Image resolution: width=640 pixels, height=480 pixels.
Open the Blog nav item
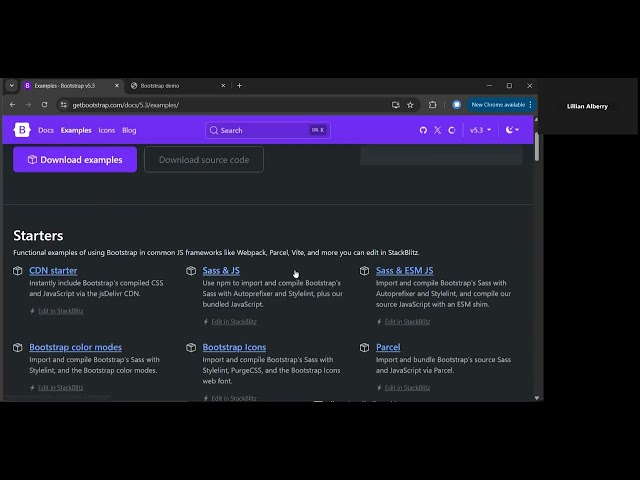[x=129, y=130]
